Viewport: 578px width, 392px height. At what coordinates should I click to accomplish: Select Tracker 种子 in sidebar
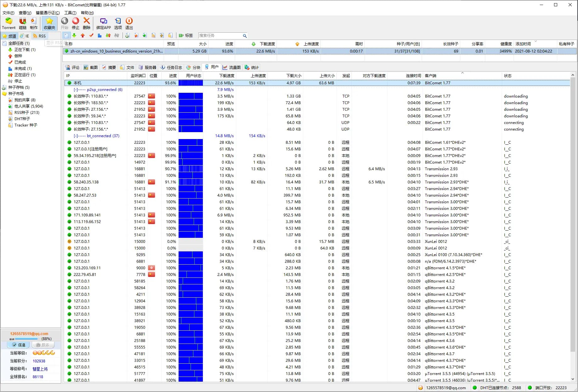(x=26, y=125)
